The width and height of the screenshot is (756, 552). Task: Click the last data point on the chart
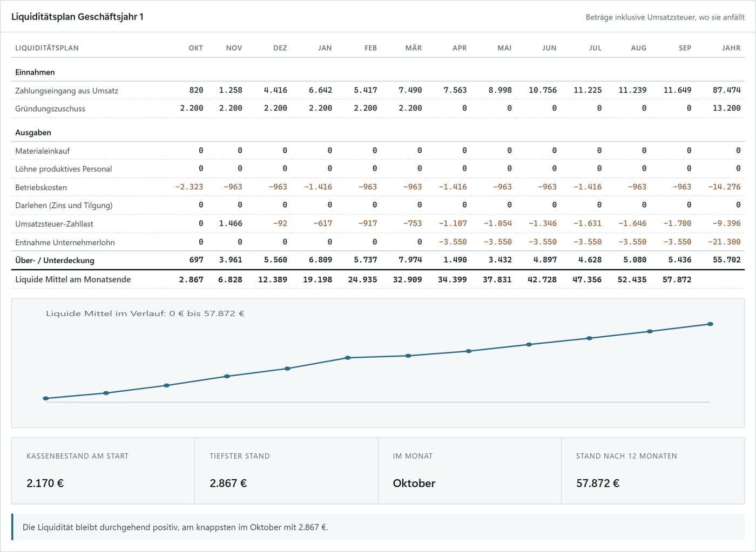pyautogui.click(x=710, y=324)
